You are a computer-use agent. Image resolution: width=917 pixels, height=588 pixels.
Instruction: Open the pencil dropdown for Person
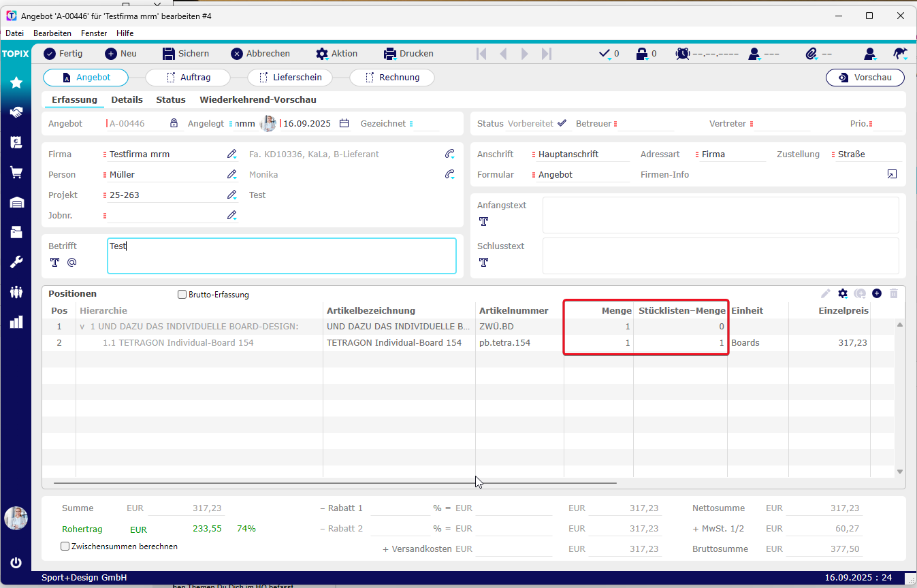pos(232,175)
